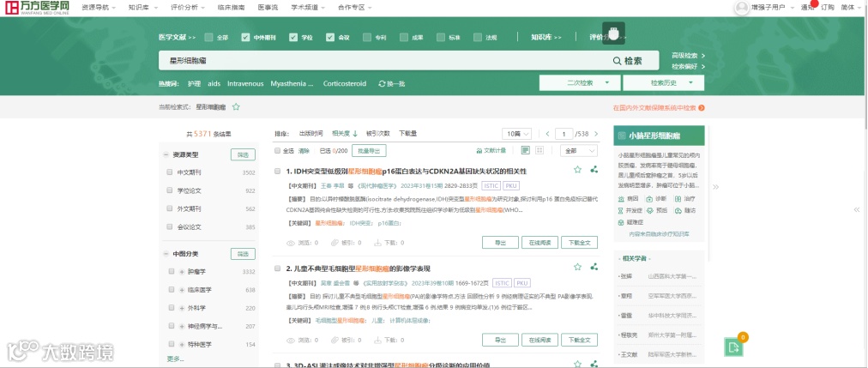Screen dimensions: 868x368
Task: Switch to detailed list view icon
Action: tap(525, 150)
